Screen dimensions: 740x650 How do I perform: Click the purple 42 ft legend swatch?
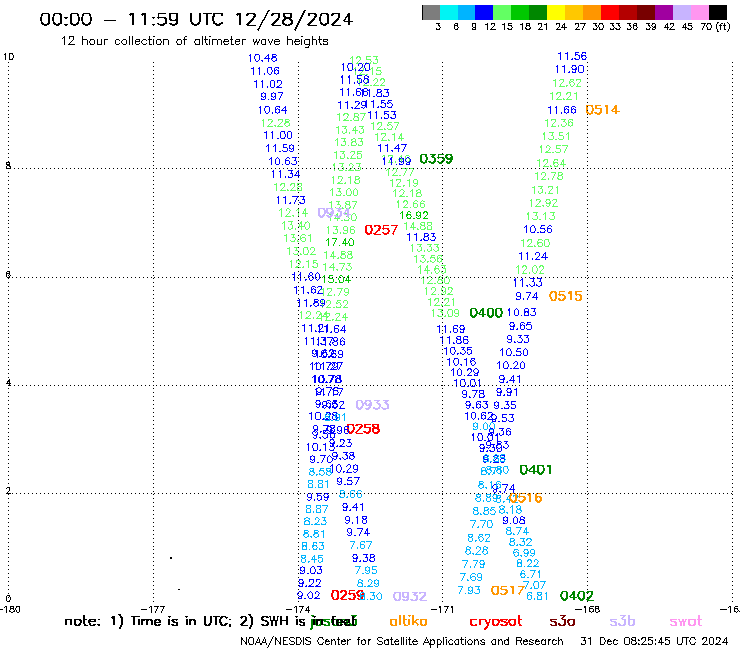click(663, 12)
